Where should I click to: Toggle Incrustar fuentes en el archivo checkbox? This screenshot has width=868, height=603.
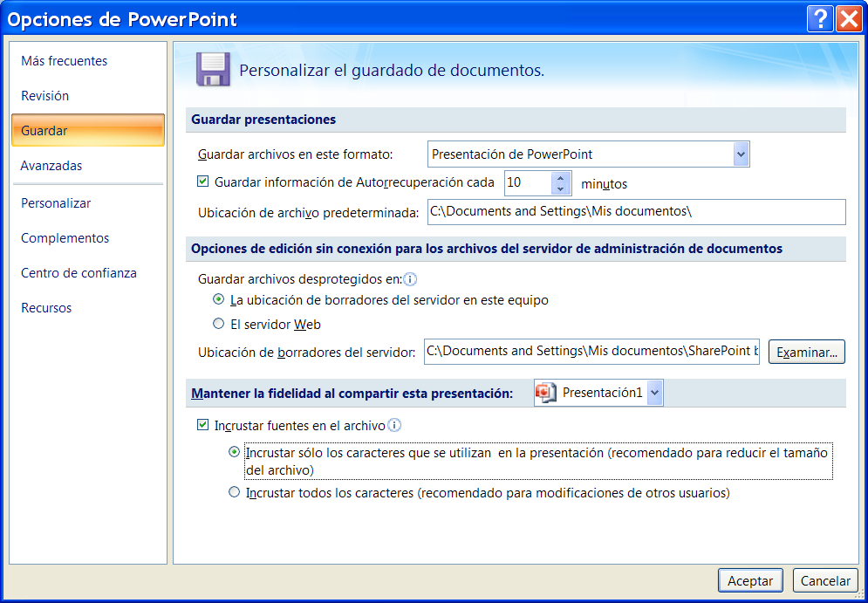[x=203, y=425]
